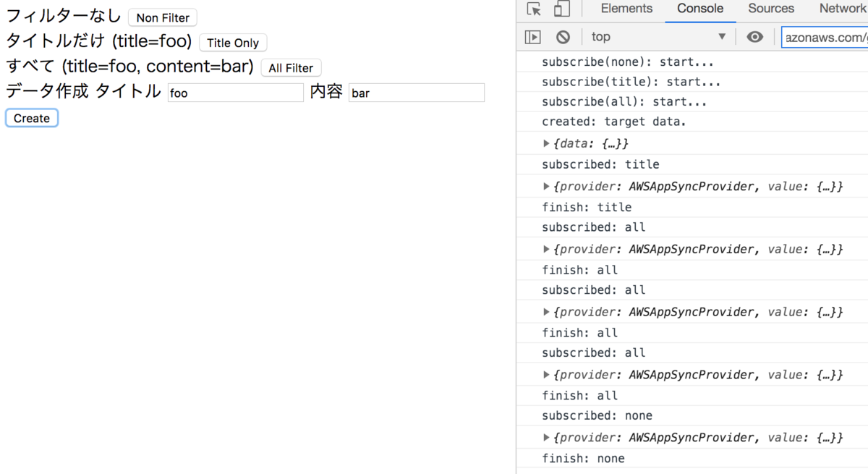Image resolution: width=868 pixels, height=474 pixels.
Task: Click the Create button
Action: pos(32,118)
